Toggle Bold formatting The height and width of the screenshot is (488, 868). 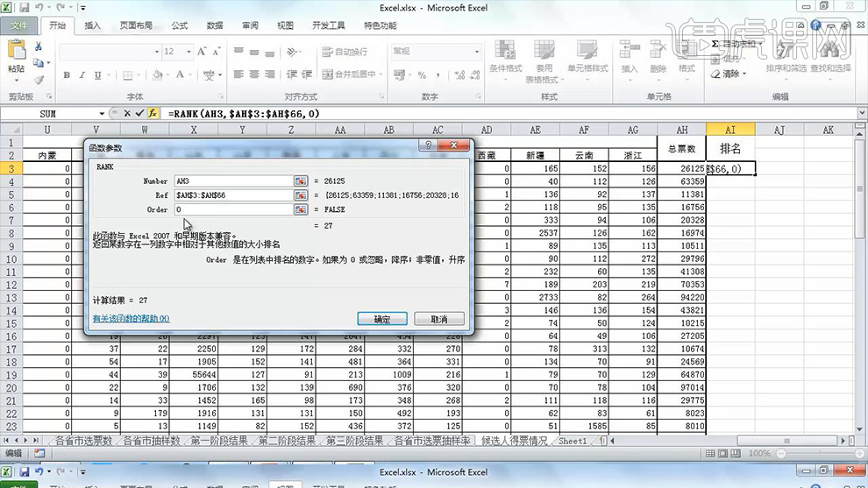(67, 74)
